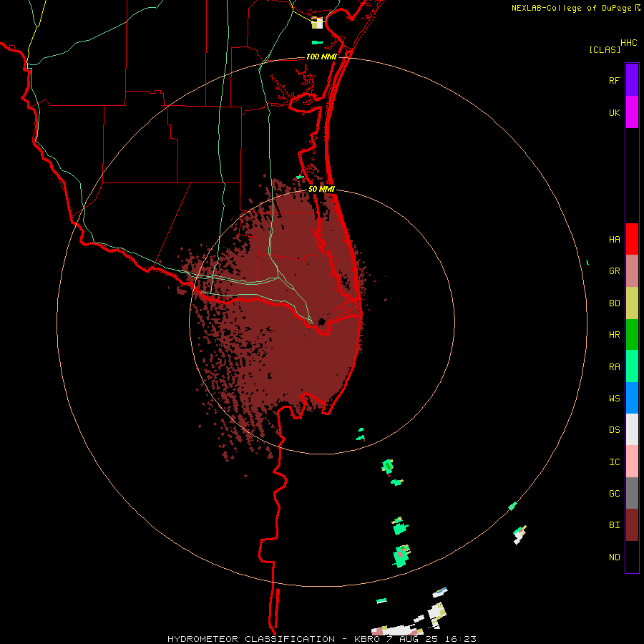Viewport: 644px width, 644px height.
Task: Click the BD yellow legend swatch
Action: coord(632,303)
